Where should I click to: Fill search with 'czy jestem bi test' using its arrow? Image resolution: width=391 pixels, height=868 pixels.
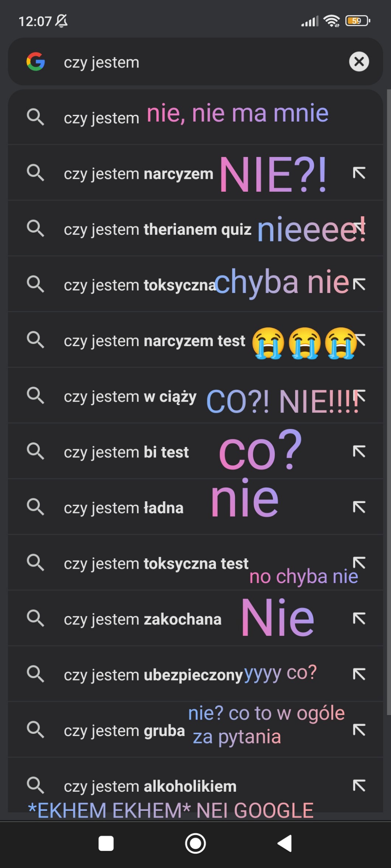[359, 452]
